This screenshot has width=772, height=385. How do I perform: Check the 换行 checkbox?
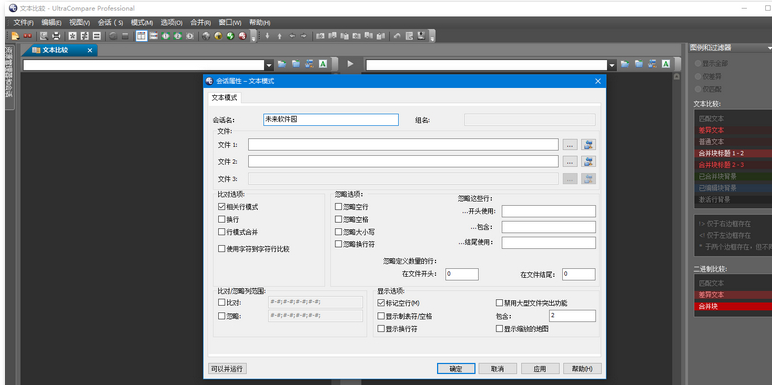[222, 219]
